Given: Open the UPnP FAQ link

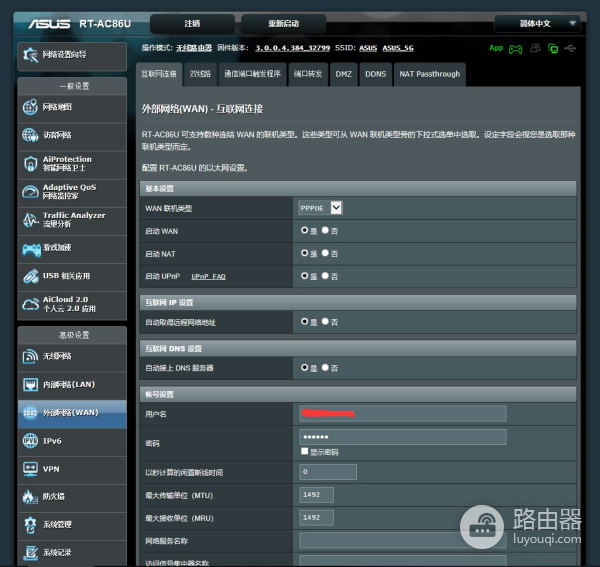Looking at the screenshot, I should coord(209,277).
